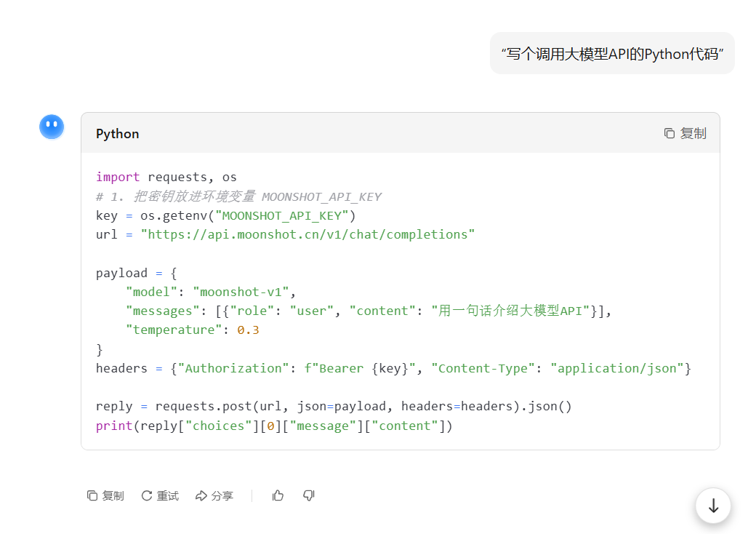The image size is (756, 534).
Task: Click the user prompt message bubble
Action: [x=612, y=54]
